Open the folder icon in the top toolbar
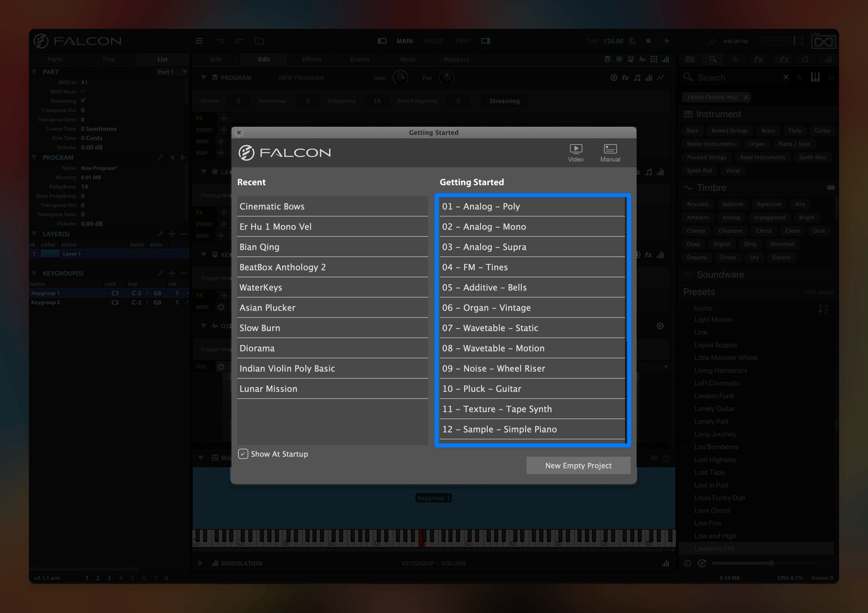The height and width of the screenshot is (613, 868). 259,41
